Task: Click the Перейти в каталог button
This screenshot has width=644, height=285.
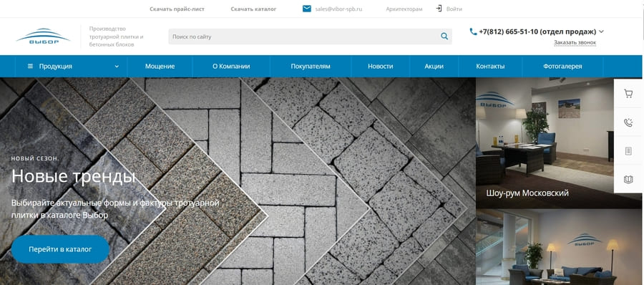Action: [60, 249]
